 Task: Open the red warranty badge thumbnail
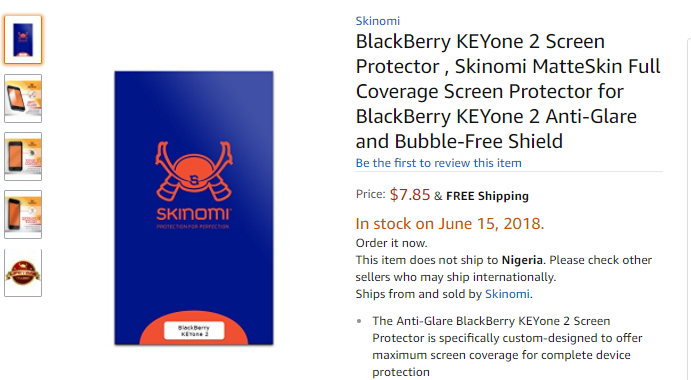pos(23,273)
